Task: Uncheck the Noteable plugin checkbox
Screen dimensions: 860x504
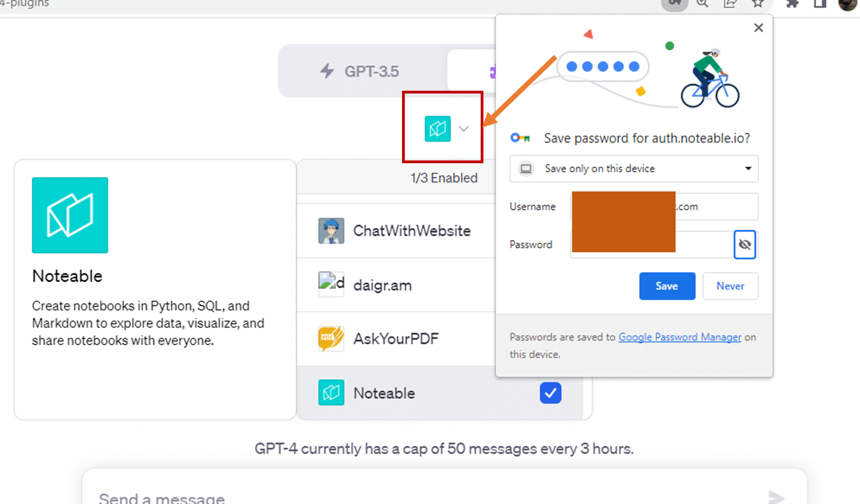Action: [x=550, y=393]
